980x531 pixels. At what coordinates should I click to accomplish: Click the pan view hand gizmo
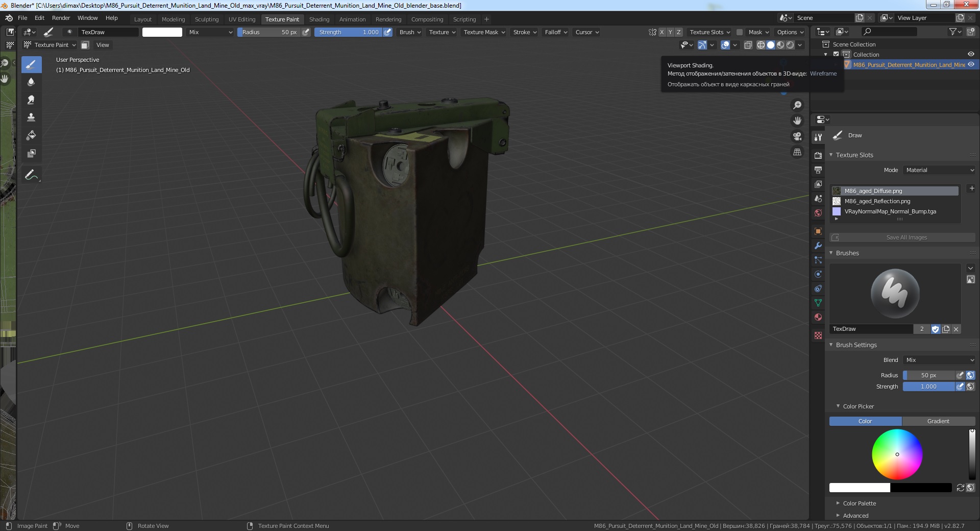click(x=797, y=120)
